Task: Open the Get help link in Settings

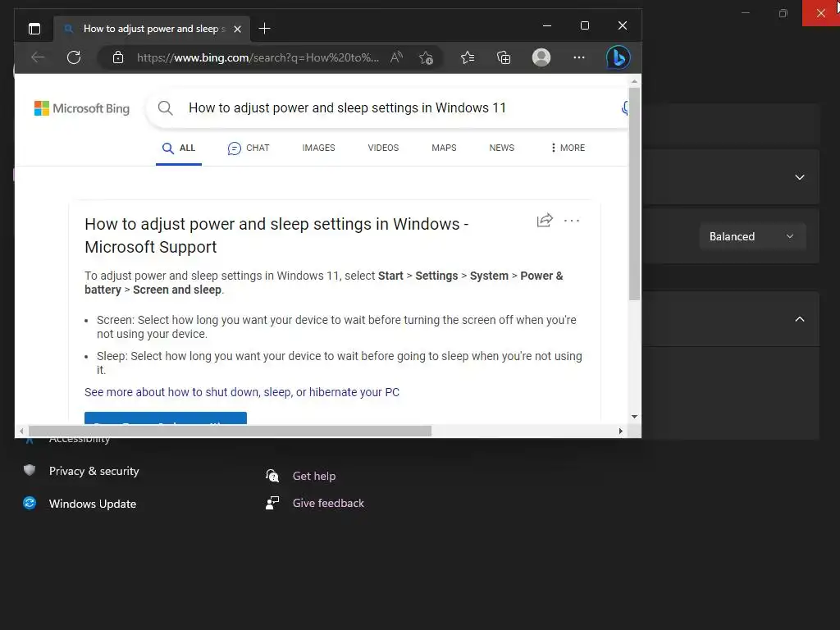Action: [x=314, y=476]
